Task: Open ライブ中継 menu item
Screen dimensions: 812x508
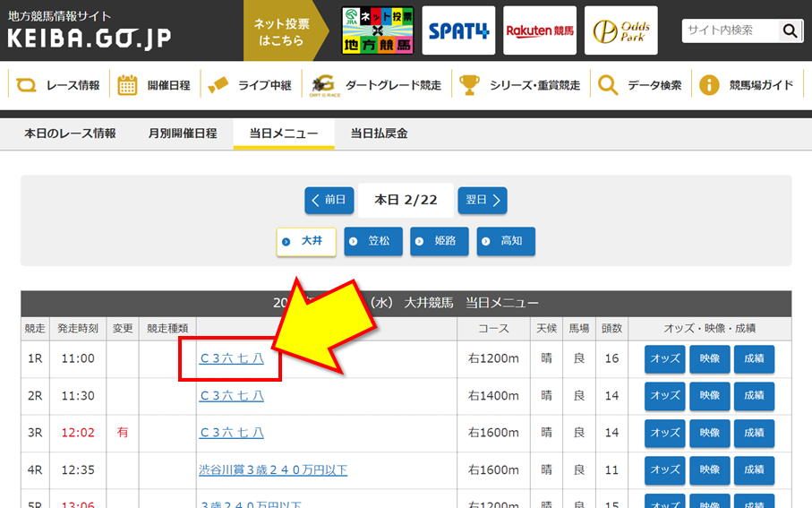Action: [250, 85]
